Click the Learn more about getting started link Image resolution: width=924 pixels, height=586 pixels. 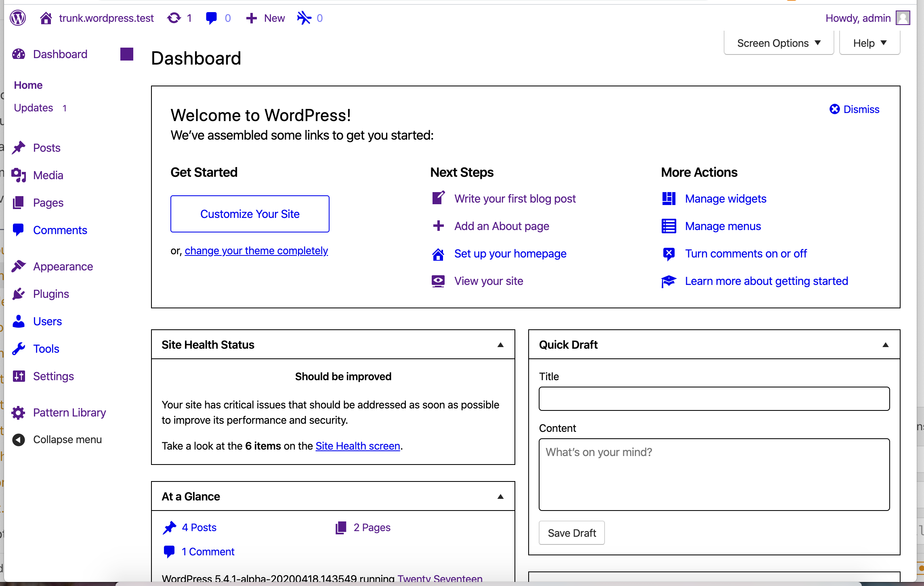(766, 281)
